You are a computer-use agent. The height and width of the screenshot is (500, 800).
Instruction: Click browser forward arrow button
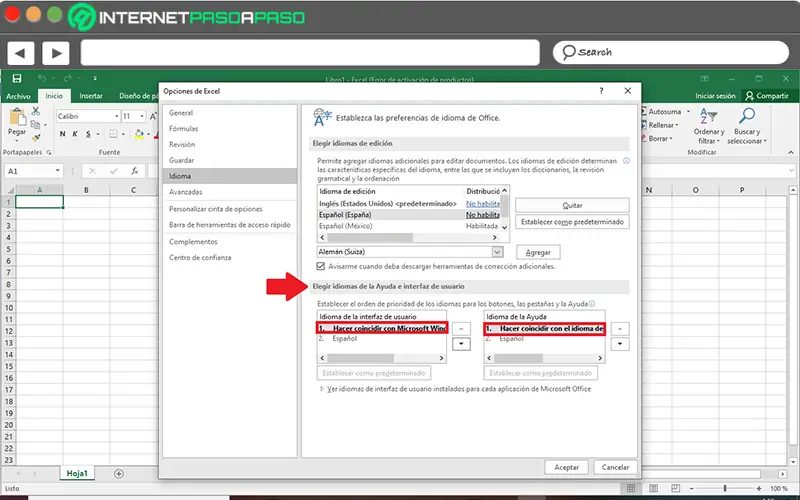click(56, 53)
